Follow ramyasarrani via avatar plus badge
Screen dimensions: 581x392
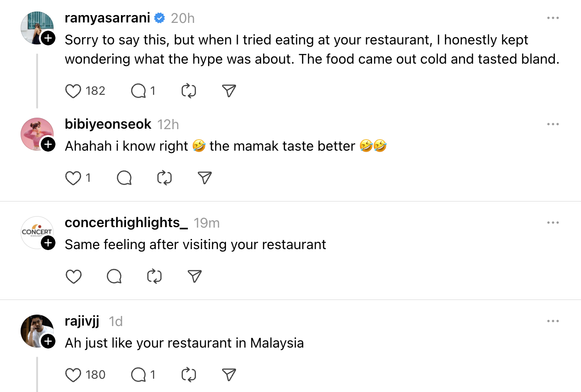coord(48,38)
